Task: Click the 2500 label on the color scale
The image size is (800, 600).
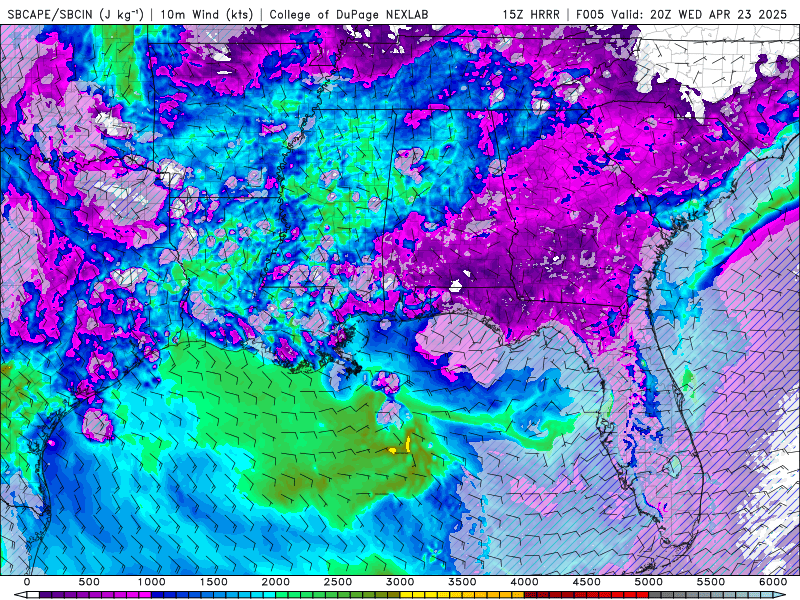Action: [338, 582]
